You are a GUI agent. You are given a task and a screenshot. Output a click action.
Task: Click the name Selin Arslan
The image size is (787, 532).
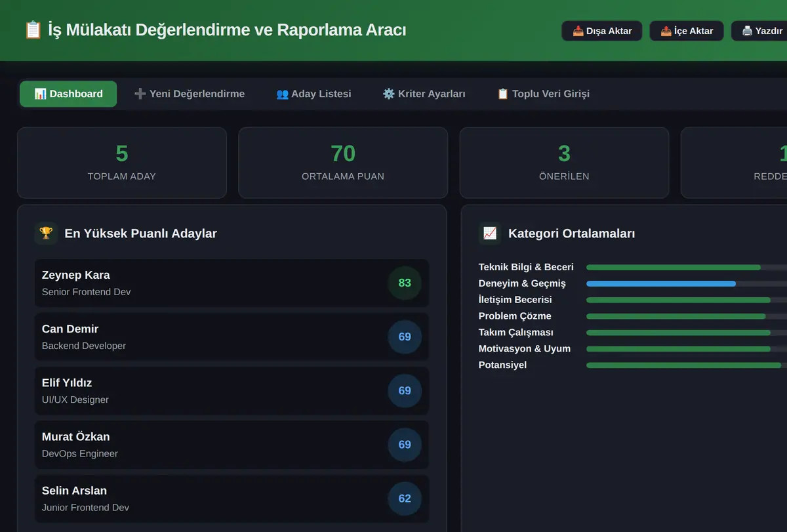(74, 491)
